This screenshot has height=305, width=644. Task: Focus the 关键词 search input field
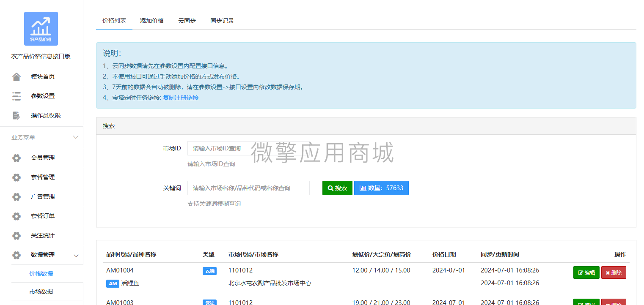pyautogui.click(x=249, y=188)
